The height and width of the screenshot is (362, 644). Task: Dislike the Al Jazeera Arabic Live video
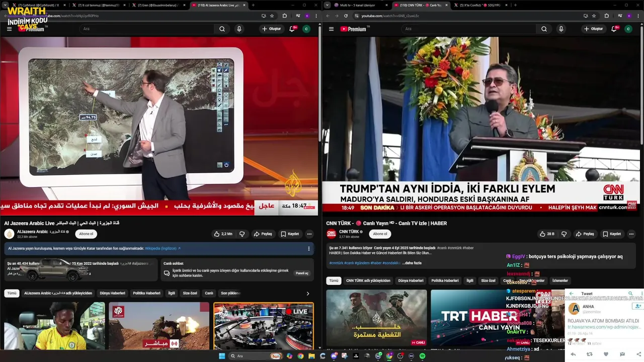click(x=242, y=234)
